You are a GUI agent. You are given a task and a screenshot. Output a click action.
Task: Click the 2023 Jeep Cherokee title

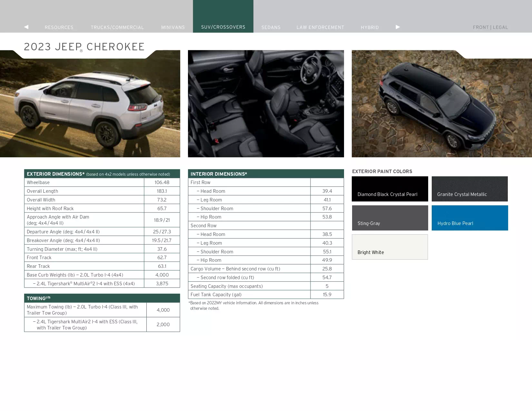coord(84,47)
